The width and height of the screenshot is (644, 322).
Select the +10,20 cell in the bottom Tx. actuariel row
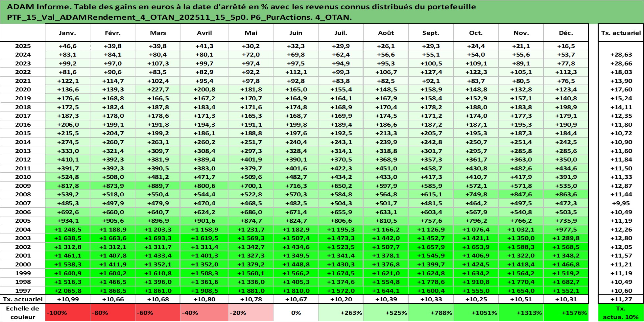pyautogui.click(x=341, y=299)
